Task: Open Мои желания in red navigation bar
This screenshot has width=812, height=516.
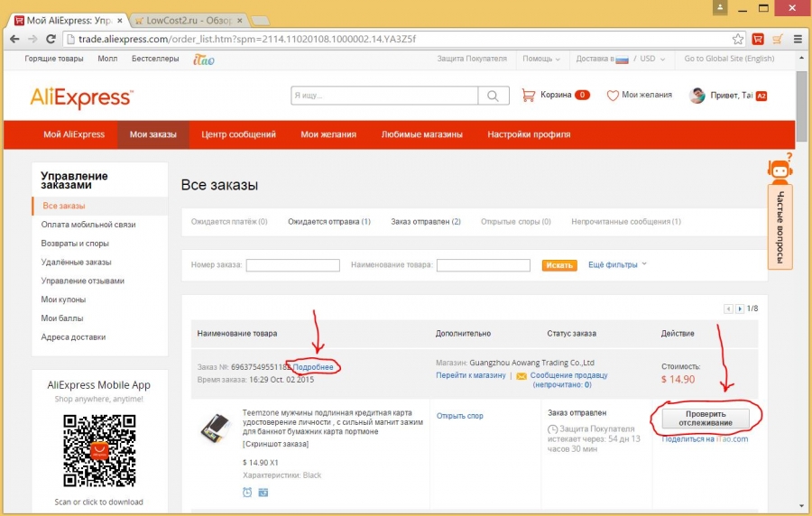Action: point(328,134)
